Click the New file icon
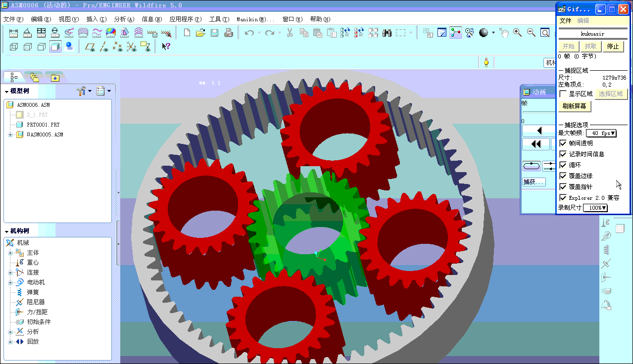 point(187,33)
